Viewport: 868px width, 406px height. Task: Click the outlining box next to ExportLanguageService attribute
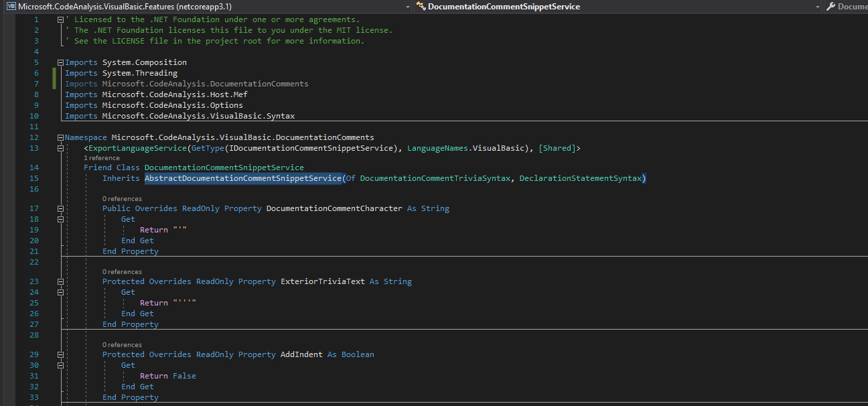(60, 147)
